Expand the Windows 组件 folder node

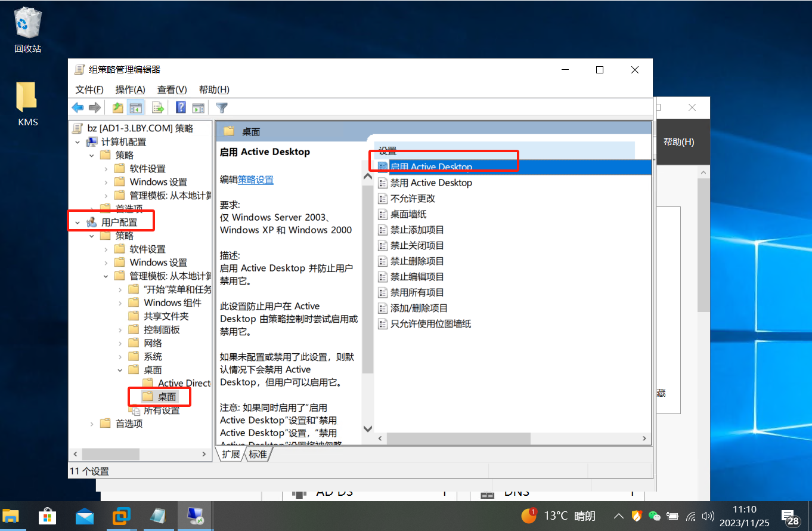coord(120,303)
